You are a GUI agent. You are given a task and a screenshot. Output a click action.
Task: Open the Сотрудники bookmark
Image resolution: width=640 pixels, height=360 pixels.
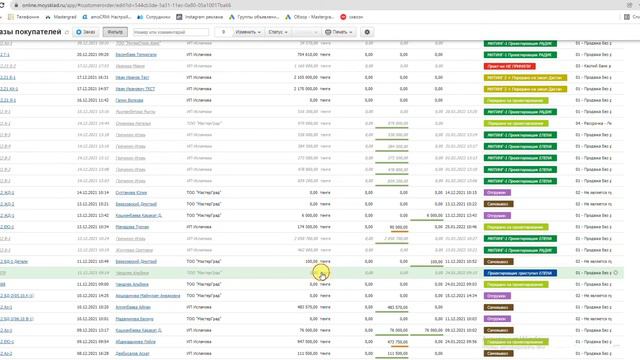click(x=154, y=17)
